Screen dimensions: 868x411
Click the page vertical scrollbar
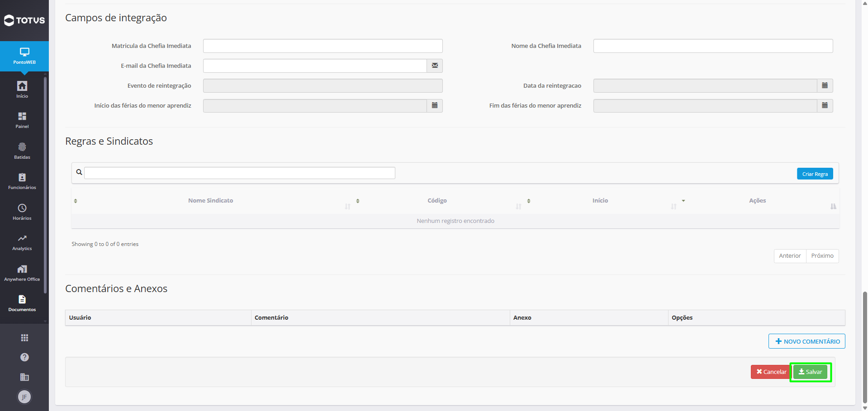coord(865,347)
